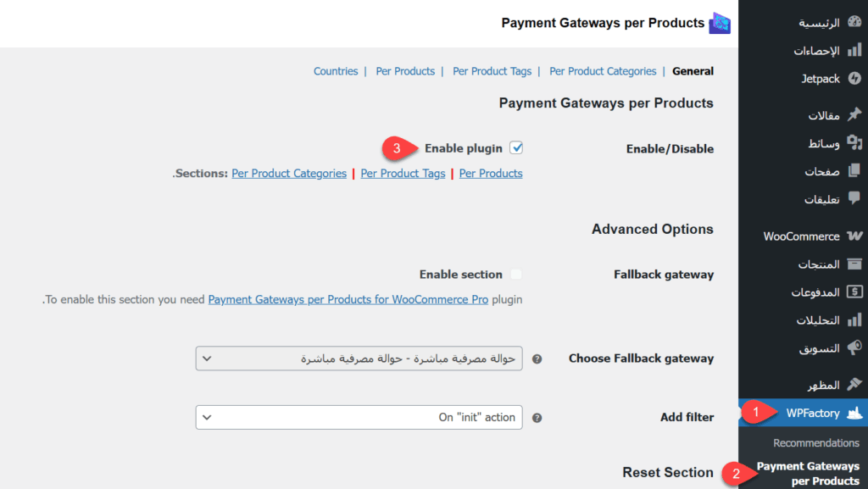Click the marketing megaphone icon

pyautogui.click(x=854, y=348)
